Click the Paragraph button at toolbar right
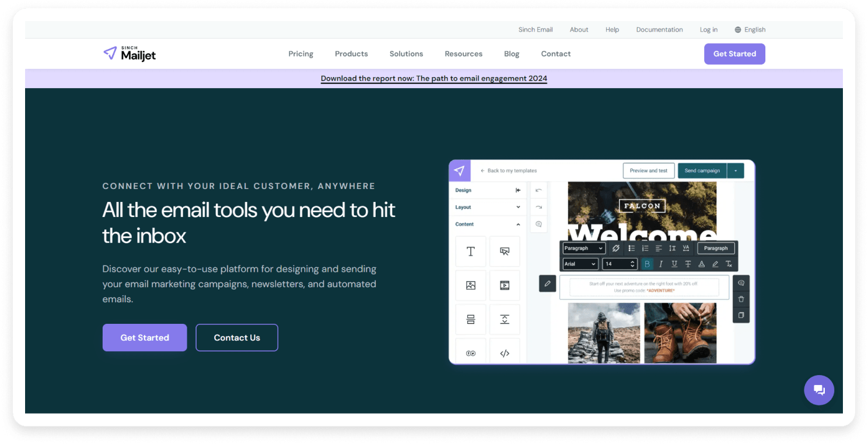This screenshot has height=444, width=868. (x=716, y=249)
